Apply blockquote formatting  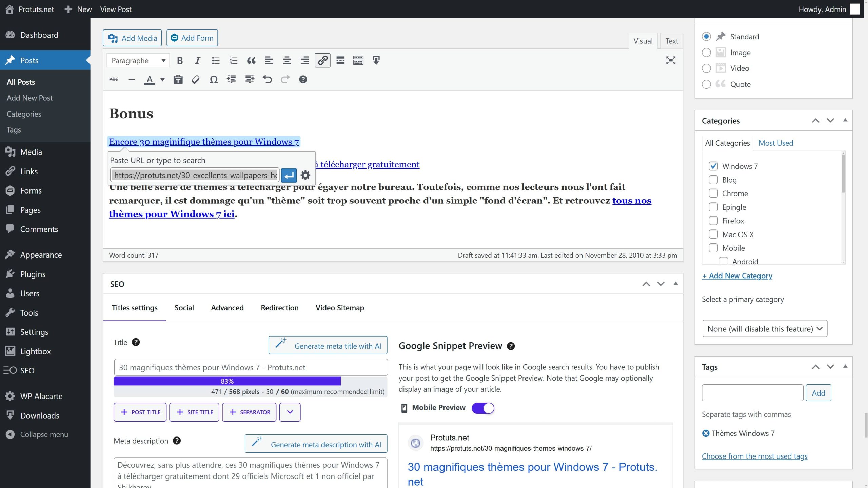coord(251,60)
